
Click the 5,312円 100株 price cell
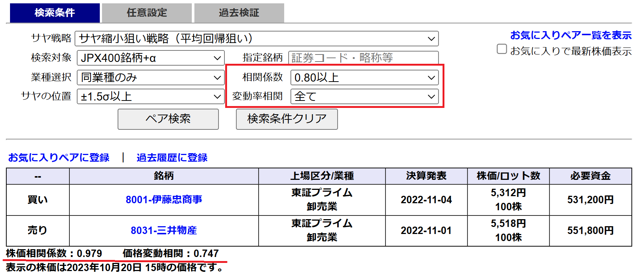508,200
